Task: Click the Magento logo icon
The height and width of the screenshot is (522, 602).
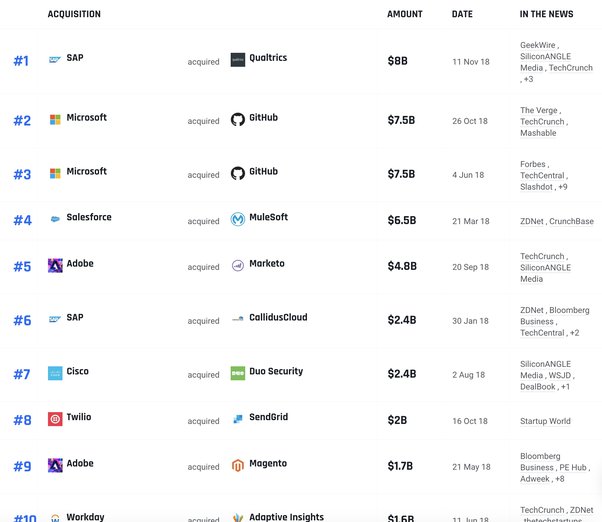Action: (x=237, y=466)
